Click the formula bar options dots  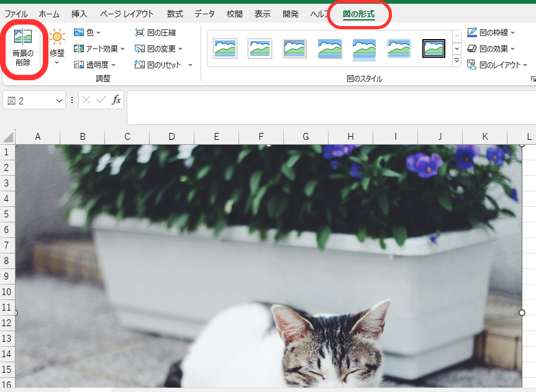(72, 100)
